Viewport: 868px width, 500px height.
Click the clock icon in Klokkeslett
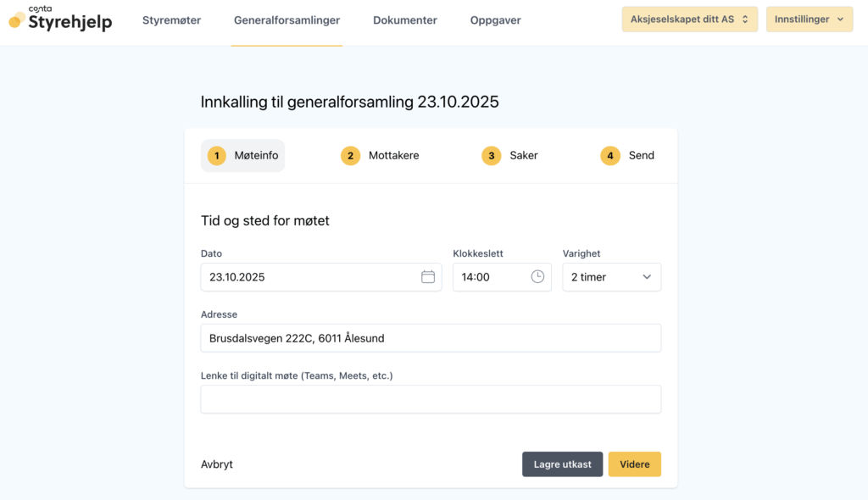(537, 277)
